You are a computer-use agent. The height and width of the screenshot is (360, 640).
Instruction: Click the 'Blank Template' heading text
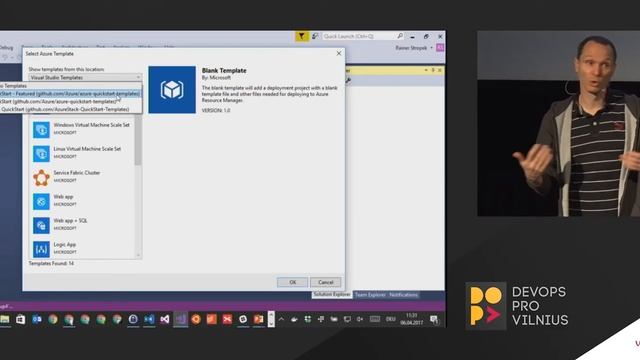click(224, 71)
